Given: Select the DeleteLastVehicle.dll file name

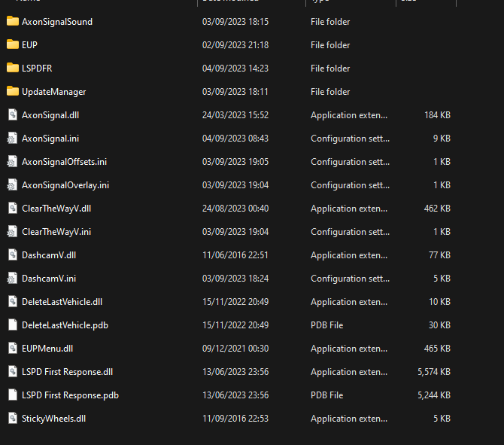Looking at the screenshot, I should click(x=62, y=302).
